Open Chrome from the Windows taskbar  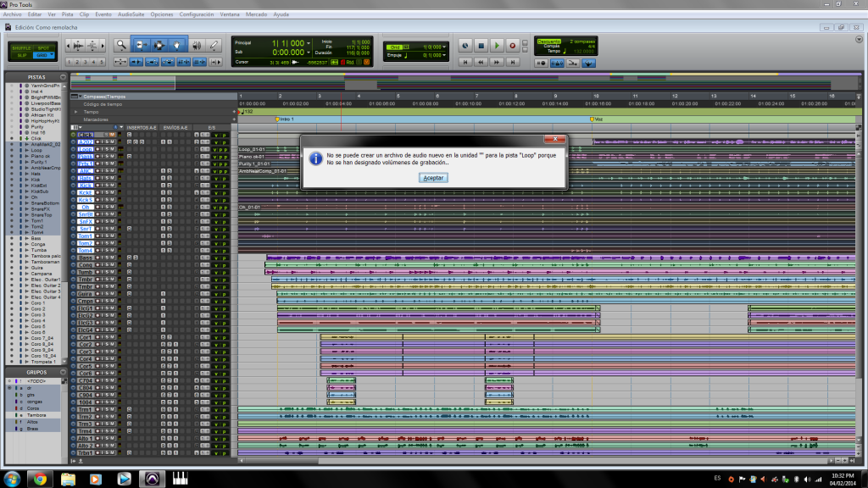click(39, 478)
